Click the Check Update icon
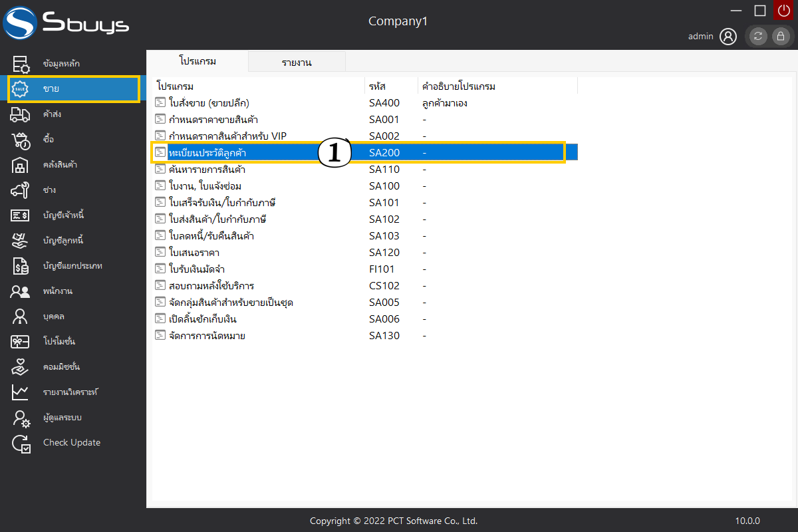The image size is (798, 532). tap(21, 443)
